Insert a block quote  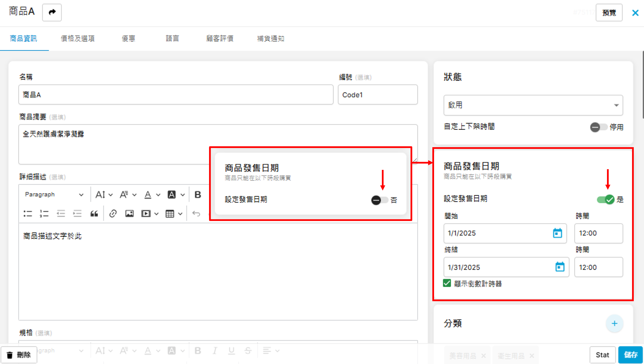94,214
